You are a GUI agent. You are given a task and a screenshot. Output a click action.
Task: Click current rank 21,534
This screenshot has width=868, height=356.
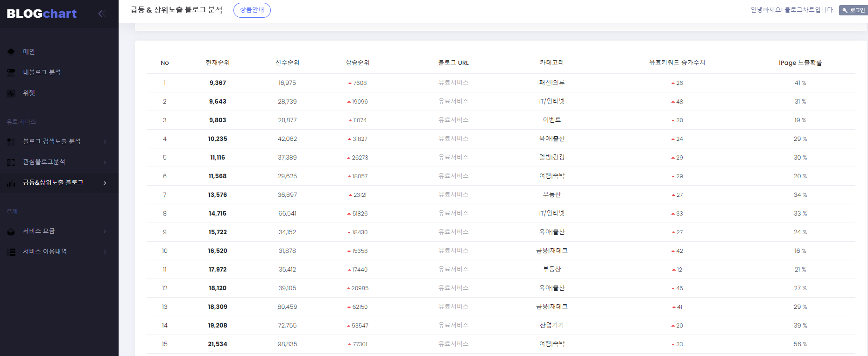(x=218, y=344)
